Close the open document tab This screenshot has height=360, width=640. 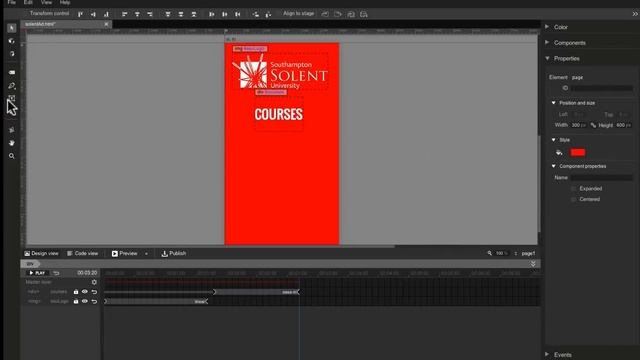tap(106, 24)
